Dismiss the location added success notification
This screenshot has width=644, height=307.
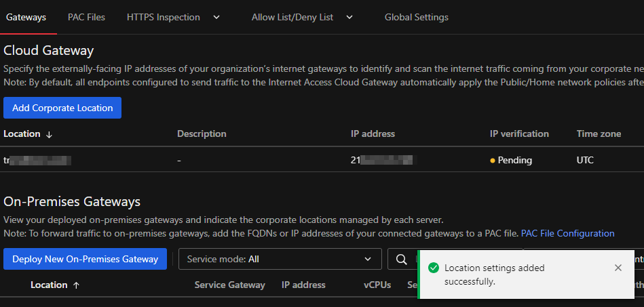click(x=618, y=268)
